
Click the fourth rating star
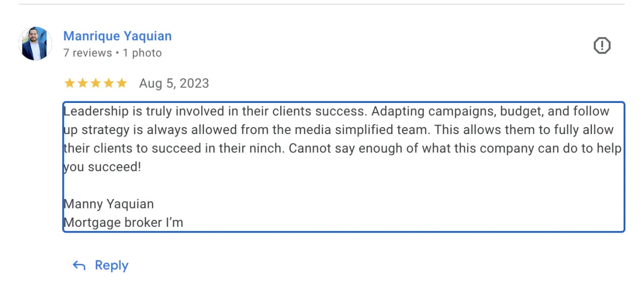[108, 83]
